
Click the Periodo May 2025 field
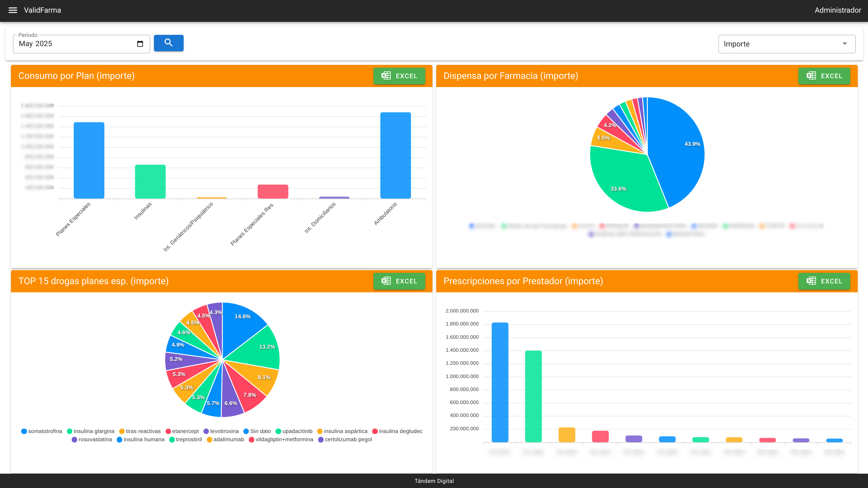click(75, 44)
